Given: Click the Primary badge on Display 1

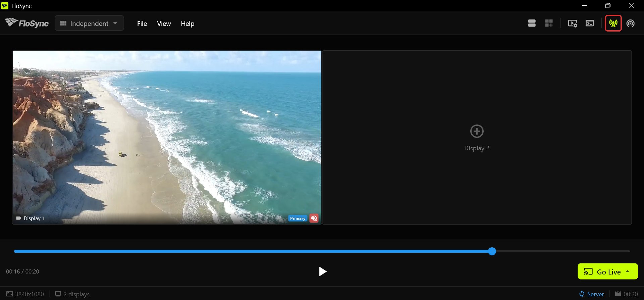Looking at the screenshot, I should pos(298,218).
